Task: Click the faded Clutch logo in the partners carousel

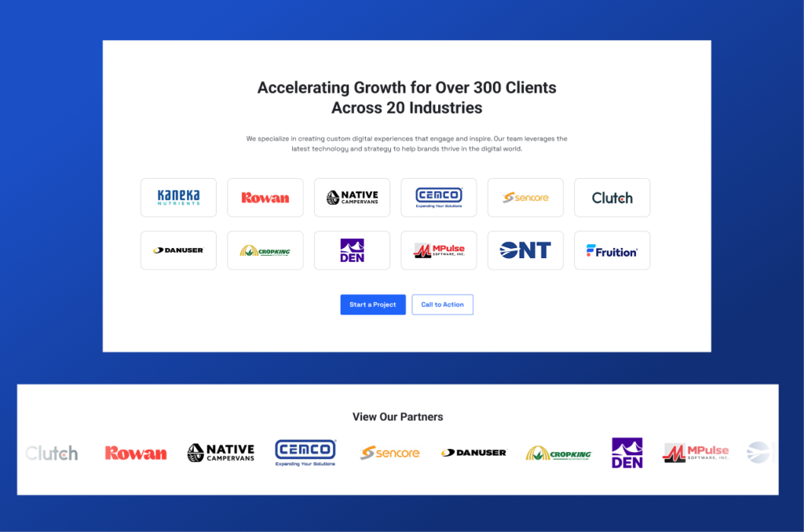Action: point(52,453)
